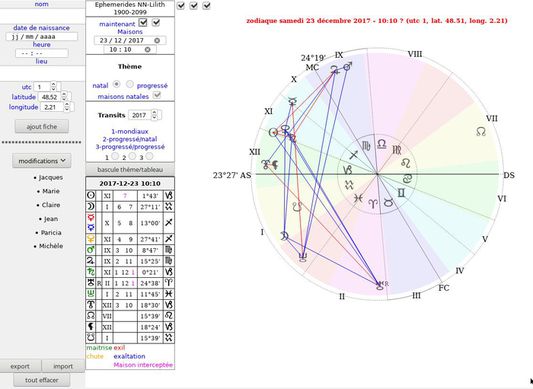
Task: Click the South Node symbol on the chart
Action: [x=297, y=207]
